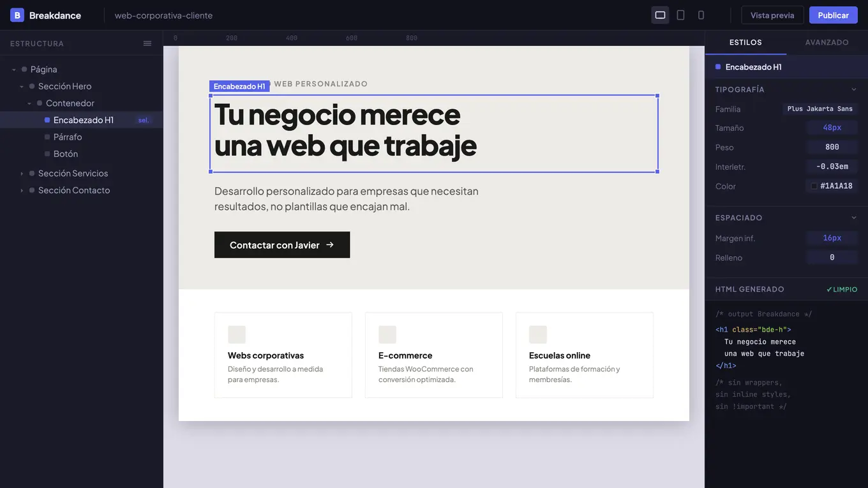
Task: Click the Botón node icon in Estructura
Action: coord(47,154)
